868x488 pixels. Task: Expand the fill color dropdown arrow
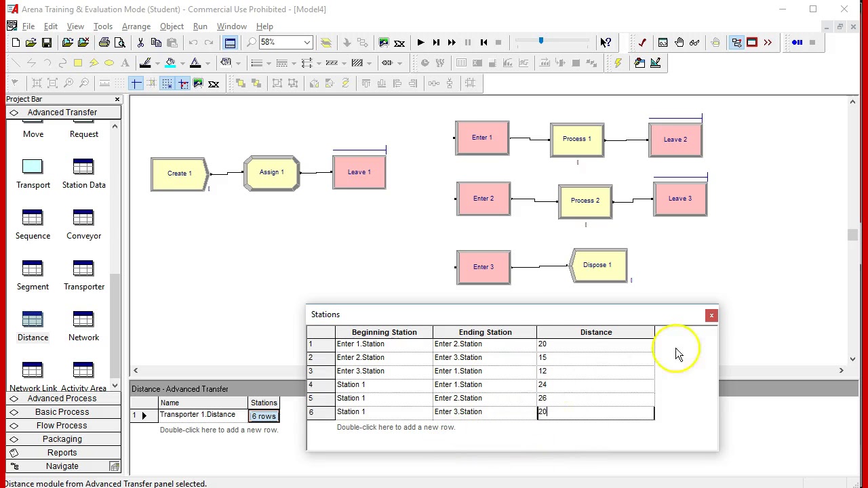[x=182, y=63]
